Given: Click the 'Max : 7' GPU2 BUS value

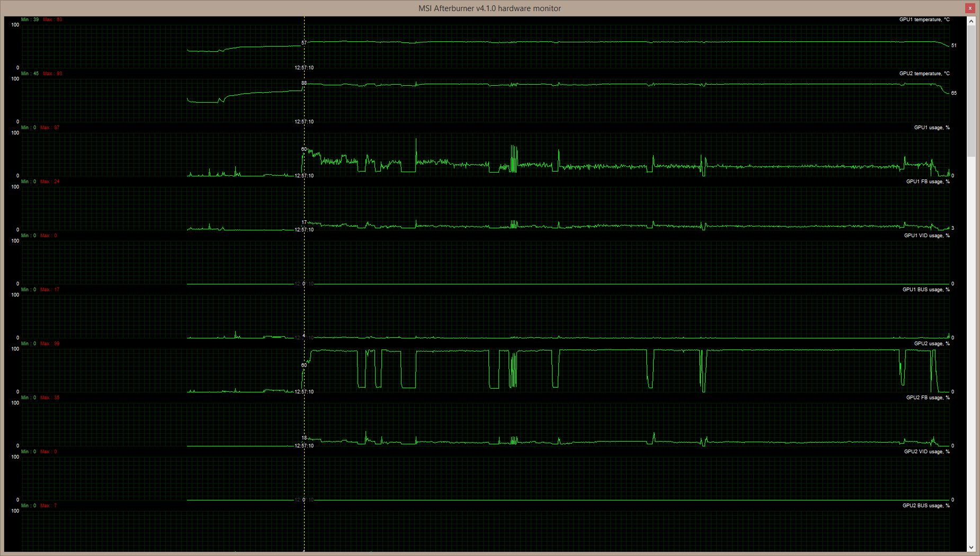Looking at the screenshot, I should (x=48, y=506).
